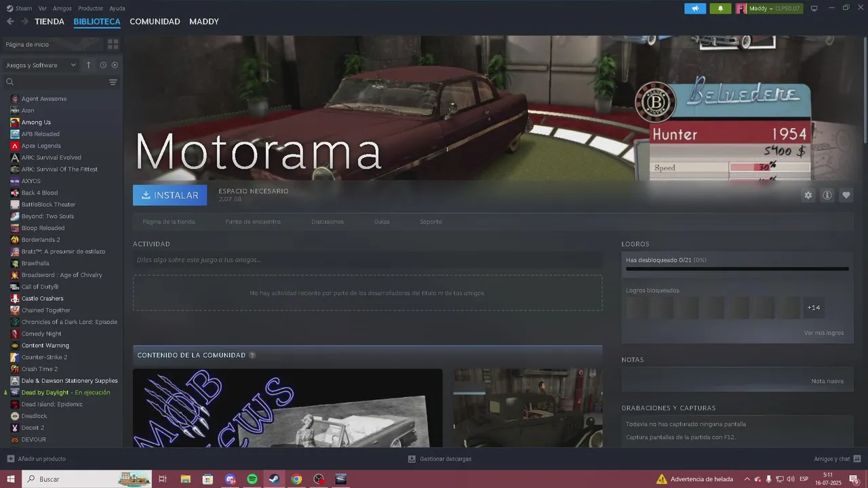Image resolution: width=868 pixels, height=488 pixels.
Task: Open Motorama settings gear
Action: [x=808, y=195]
